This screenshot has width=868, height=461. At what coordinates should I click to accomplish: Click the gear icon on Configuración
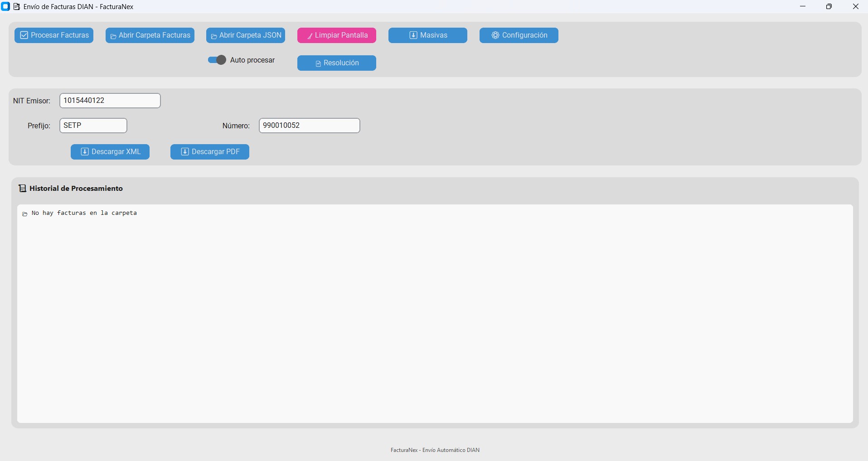495,35
